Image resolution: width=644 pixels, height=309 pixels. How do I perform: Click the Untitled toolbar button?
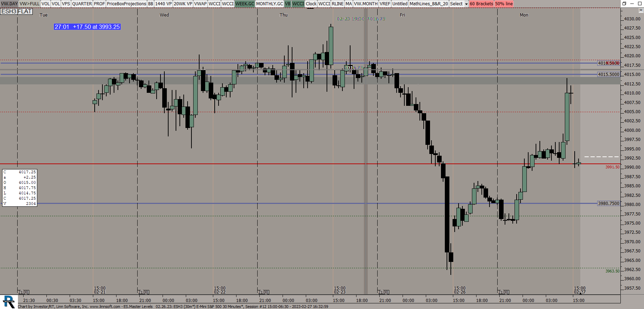click(400, 4)
